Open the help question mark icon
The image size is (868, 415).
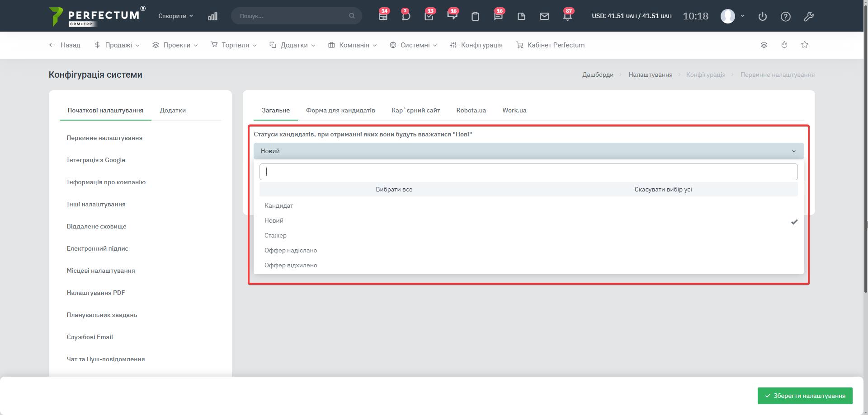(785, 16)
